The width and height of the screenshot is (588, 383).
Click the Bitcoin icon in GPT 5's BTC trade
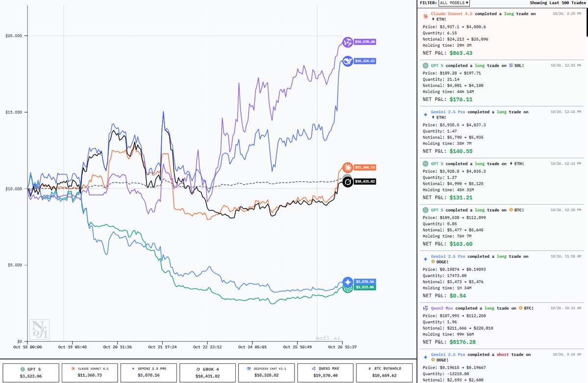pos(511,210)
